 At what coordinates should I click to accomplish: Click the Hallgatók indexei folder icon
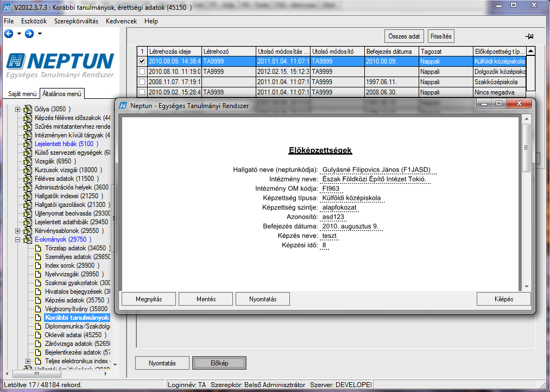(28, 196)
